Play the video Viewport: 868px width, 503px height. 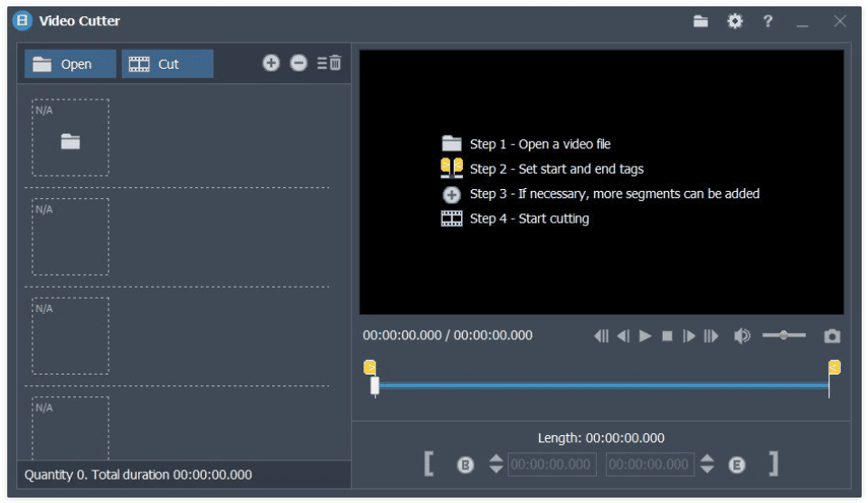(x=645, y=337)
